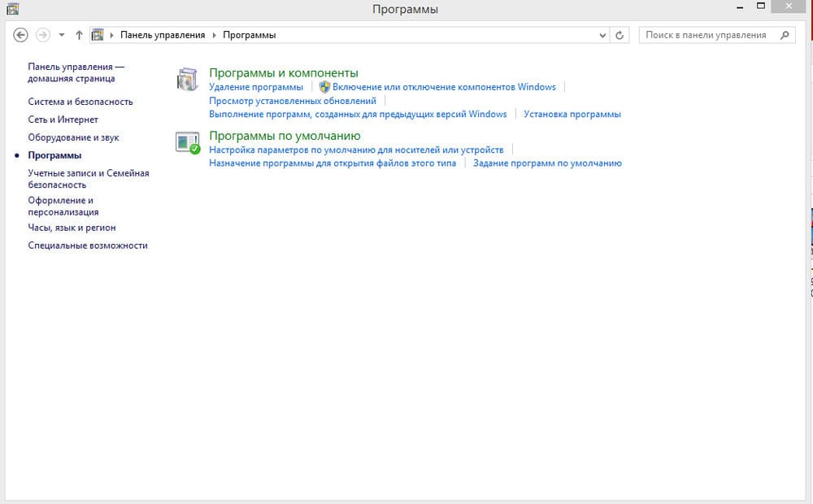This screenshot has height=504, width=813.
Task: Click the Programs and Features icon
Action: [x=187, y=80]
